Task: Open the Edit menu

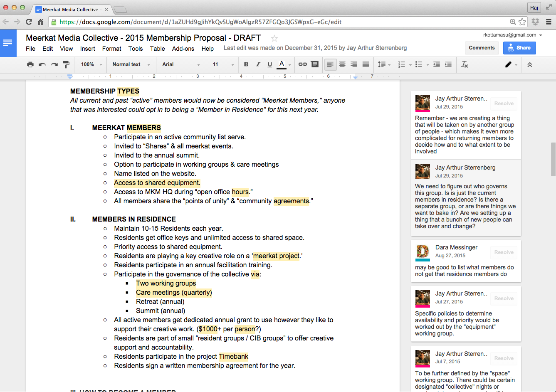Action: [x=47, y=49]
